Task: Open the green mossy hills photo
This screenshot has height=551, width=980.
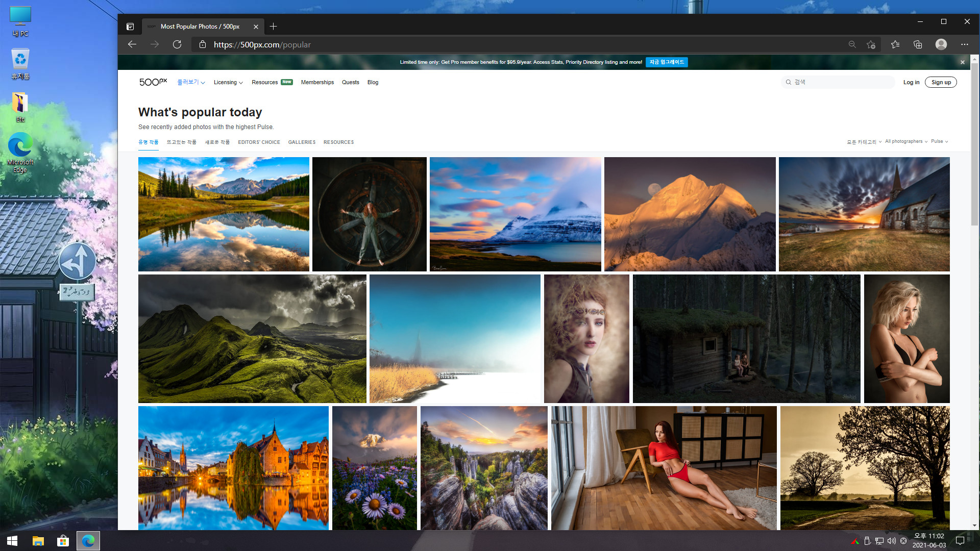Action: 252,339
